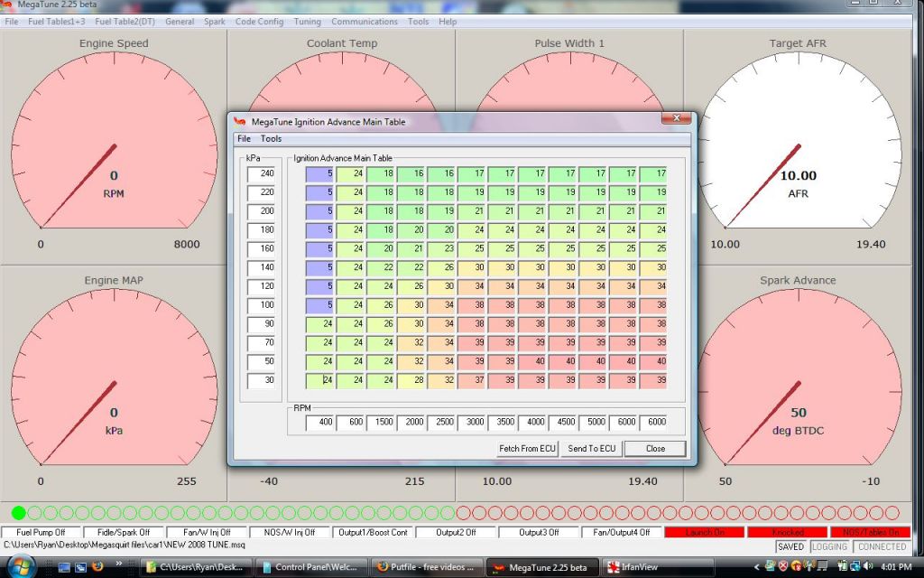Open the dialog's Tools menu
Screen dimensions: 924x578
click(271, 139)
